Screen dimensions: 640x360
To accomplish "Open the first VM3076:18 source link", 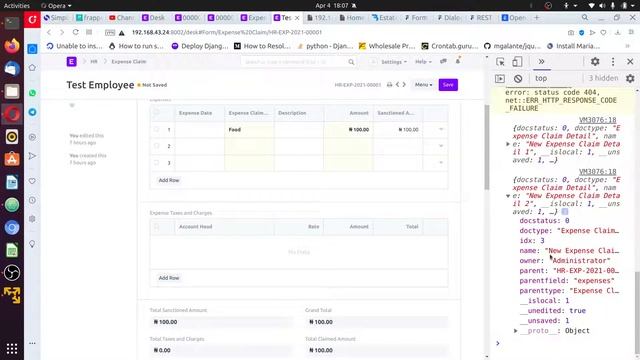I will [598, 120].
